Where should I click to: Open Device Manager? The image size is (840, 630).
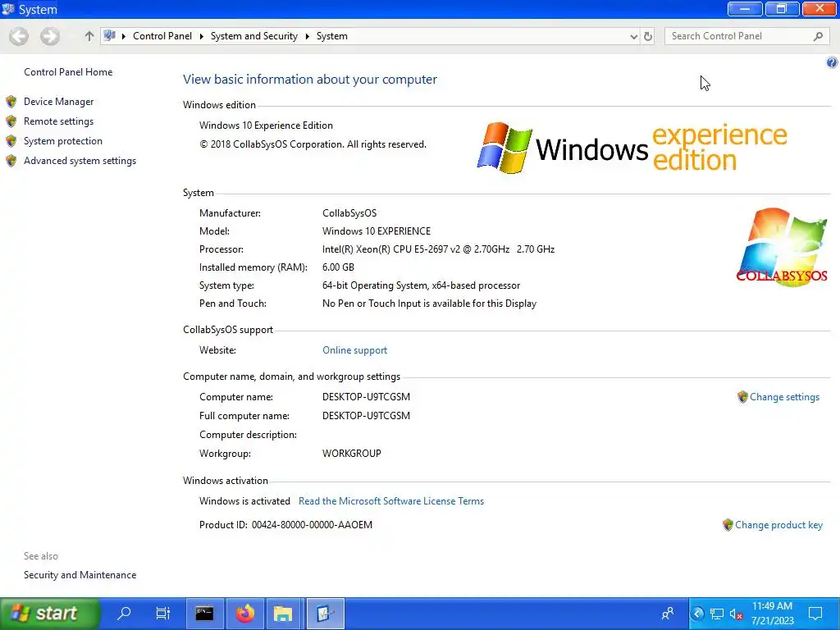58,101
